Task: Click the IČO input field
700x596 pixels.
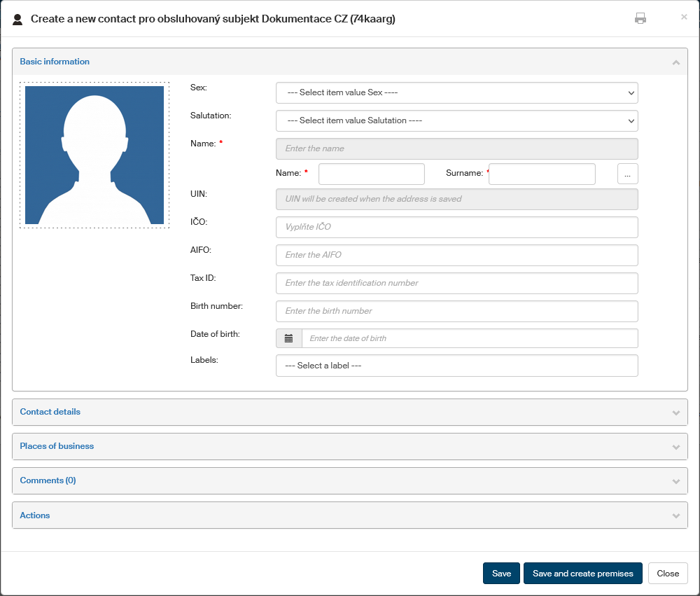Action: tap(456, 227)
